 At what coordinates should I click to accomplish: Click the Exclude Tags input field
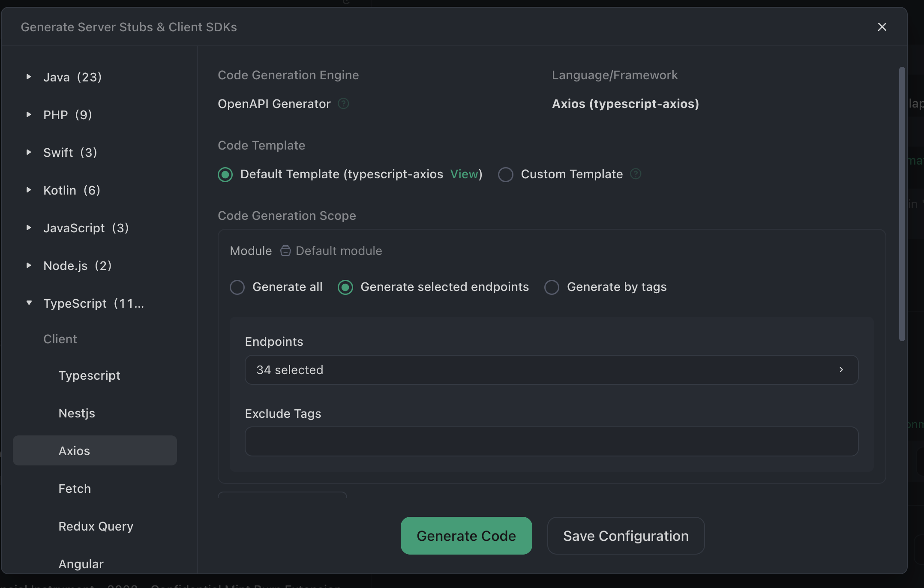pos(551,441)
